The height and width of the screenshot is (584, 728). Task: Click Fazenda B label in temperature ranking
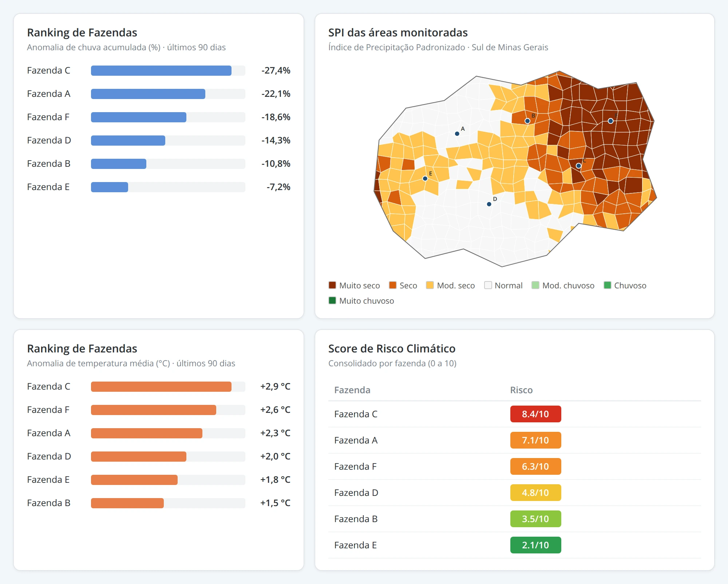[x=49, y=503]
